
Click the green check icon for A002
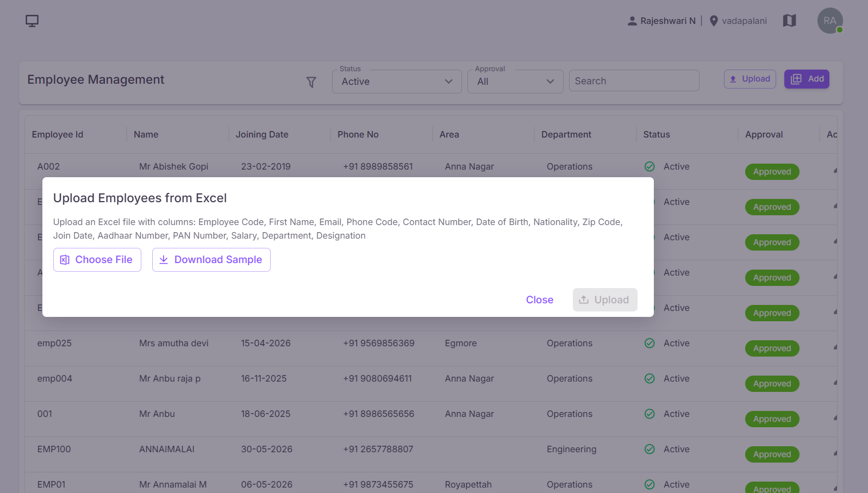coord(650,166)
